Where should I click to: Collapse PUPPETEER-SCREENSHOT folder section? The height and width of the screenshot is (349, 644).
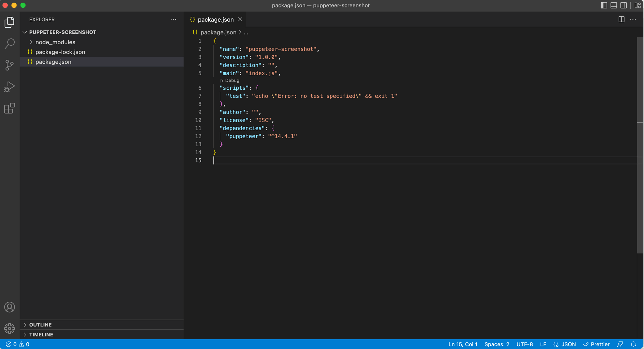(102, 32)
